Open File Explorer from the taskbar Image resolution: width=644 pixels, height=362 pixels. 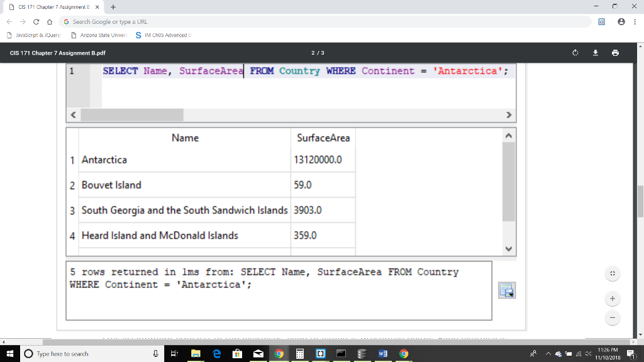(196, 353)
